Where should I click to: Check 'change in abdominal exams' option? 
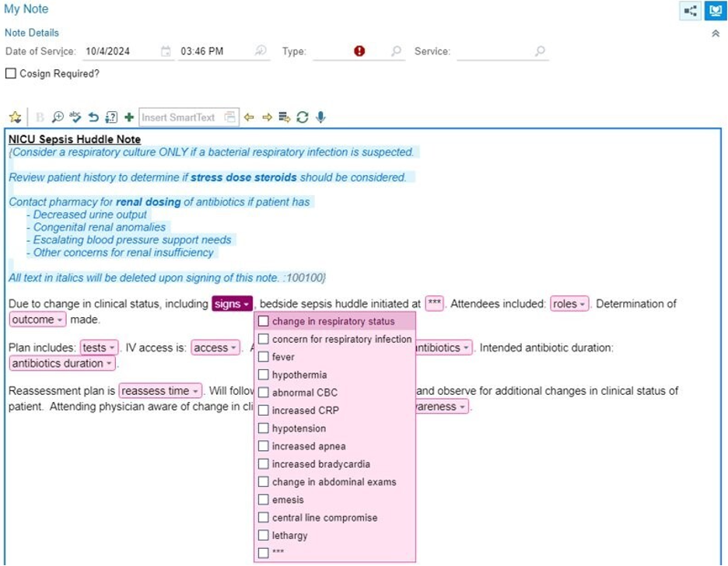[263, 481]
